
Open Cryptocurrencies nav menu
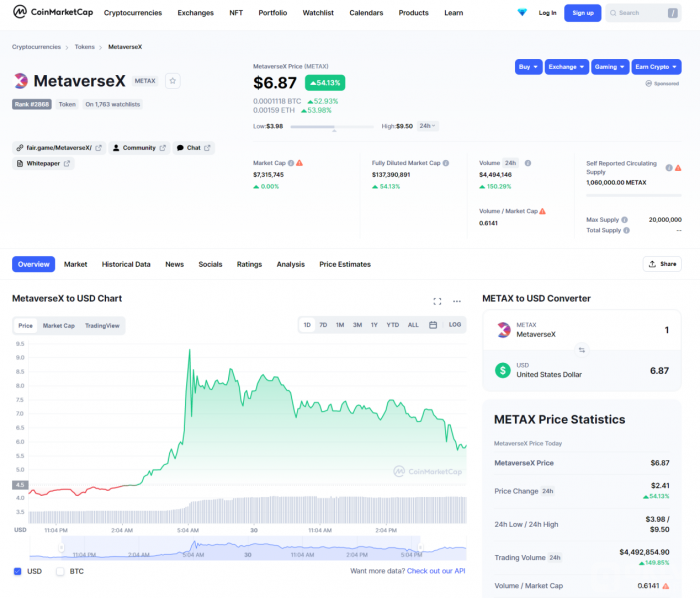[133, 13]
